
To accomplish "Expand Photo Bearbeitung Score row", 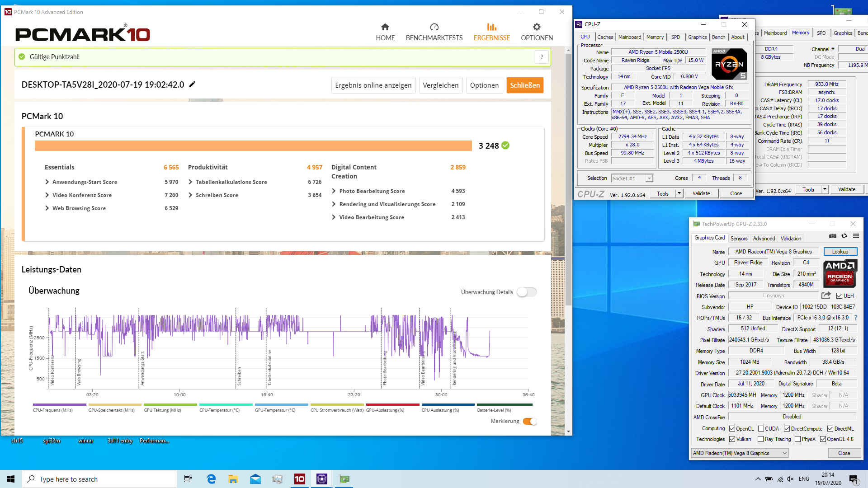I will [x=334, y=191].
